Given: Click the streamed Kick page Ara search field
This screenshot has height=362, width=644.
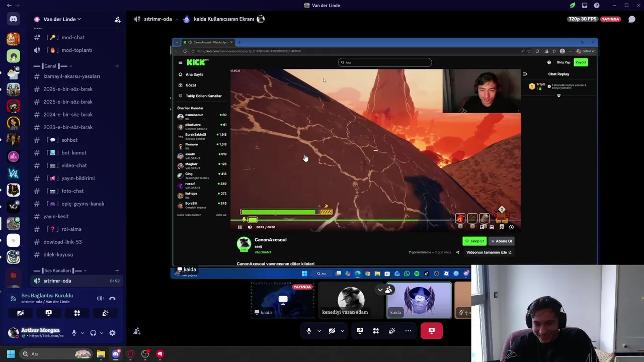Looking at the screenshot, I should click(x=385, y=62).
